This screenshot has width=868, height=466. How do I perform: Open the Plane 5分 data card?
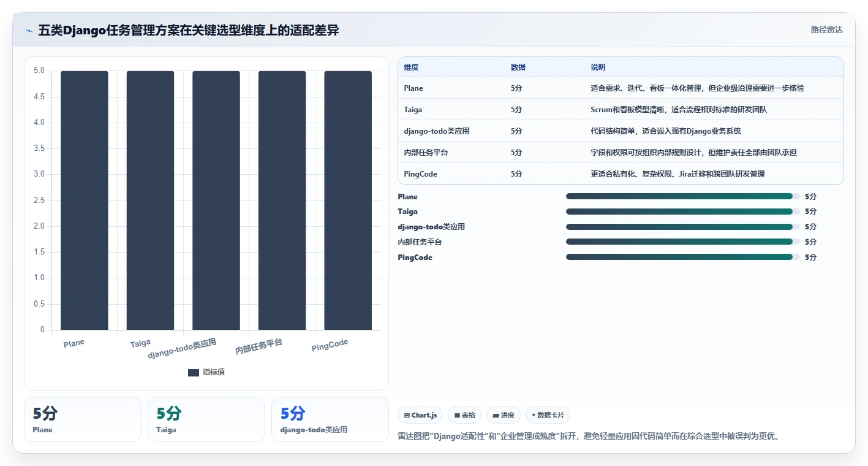click(83, 419)
